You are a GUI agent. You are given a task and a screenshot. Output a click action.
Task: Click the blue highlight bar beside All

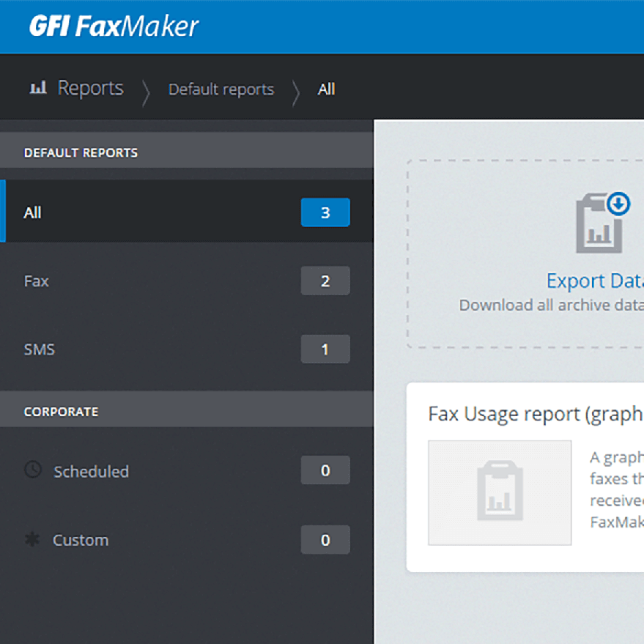click(x=2, y=212)
